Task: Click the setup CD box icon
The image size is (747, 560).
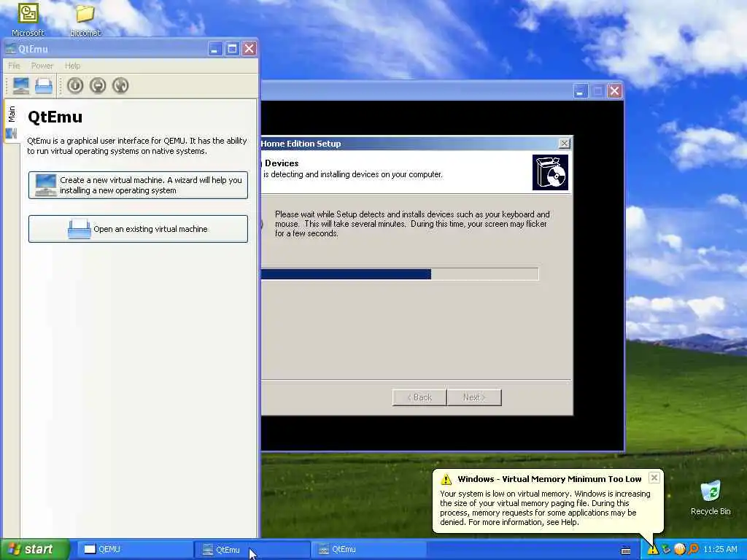Action: pyautogui.click(x=550, y=172)
